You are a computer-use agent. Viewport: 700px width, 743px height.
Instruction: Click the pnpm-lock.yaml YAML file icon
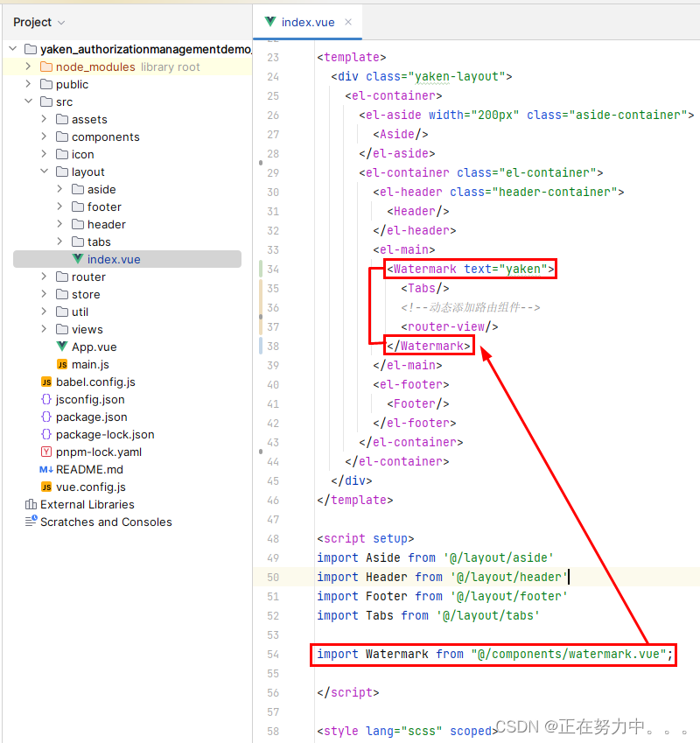(46, 452)
